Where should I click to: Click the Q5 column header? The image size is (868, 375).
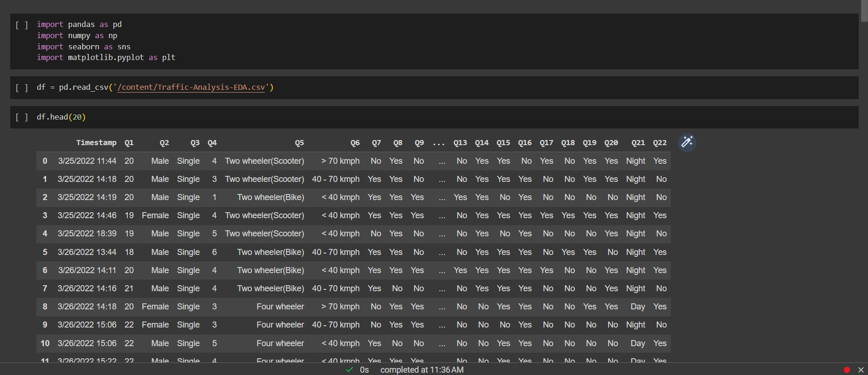[299, 143]
